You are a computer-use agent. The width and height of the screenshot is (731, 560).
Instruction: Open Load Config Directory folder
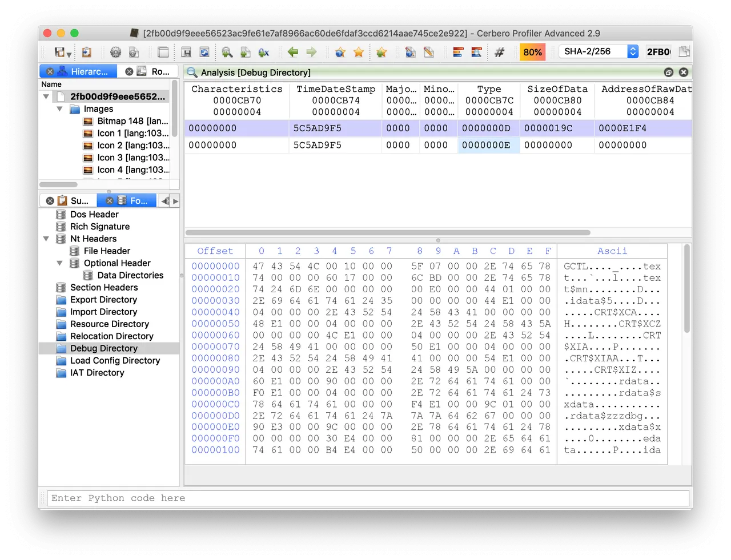tap(115, 360)
